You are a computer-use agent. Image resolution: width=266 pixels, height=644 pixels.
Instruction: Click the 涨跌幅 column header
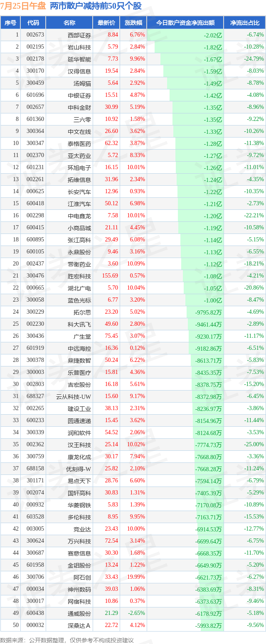[133, 23]
